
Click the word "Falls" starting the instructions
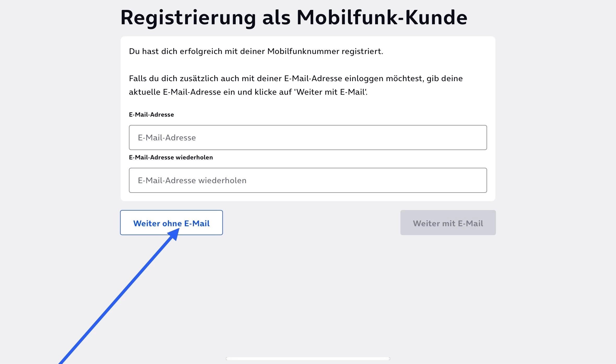[138, 79]
